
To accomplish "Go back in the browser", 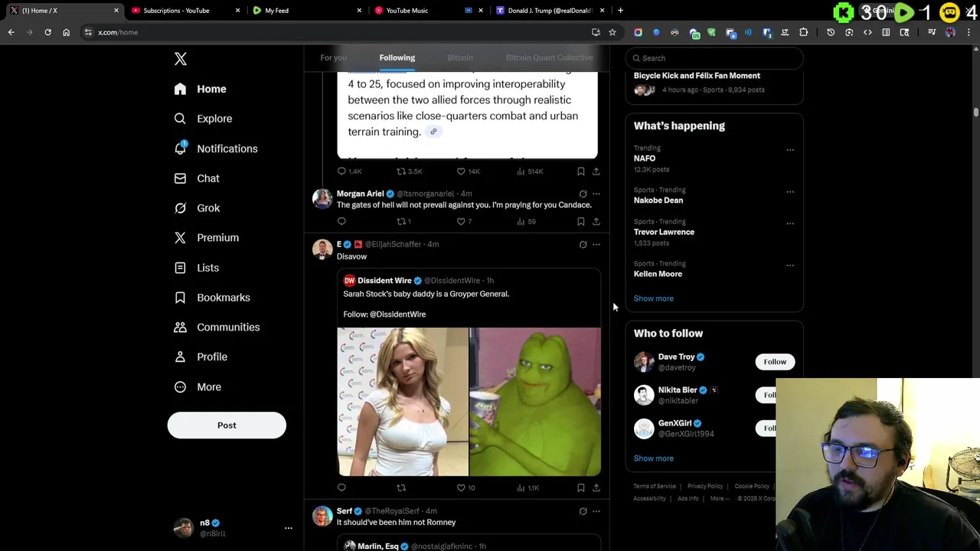I will click(11, 32).
